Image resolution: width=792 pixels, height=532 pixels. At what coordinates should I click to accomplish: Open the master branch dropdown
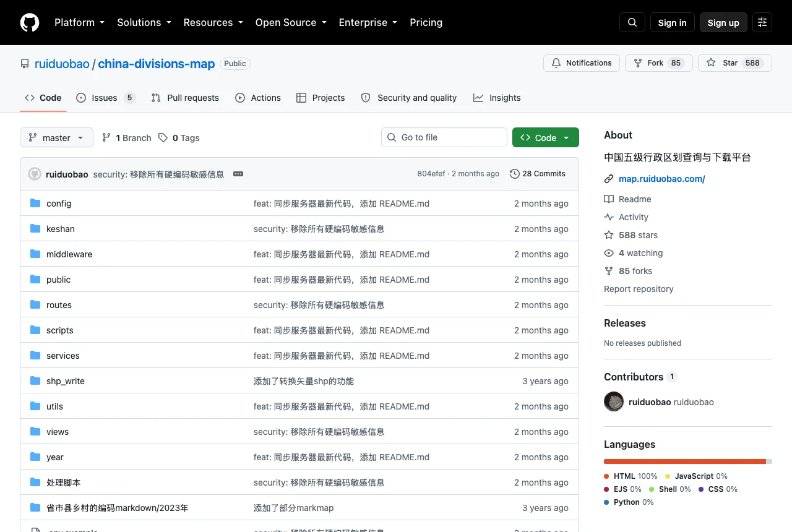(56, 137)
